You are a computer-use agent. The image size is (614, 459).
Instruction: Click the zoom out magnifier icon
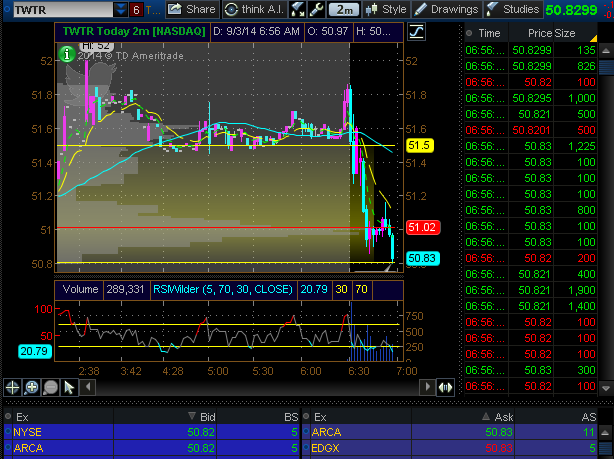click(x=51, y=387)
